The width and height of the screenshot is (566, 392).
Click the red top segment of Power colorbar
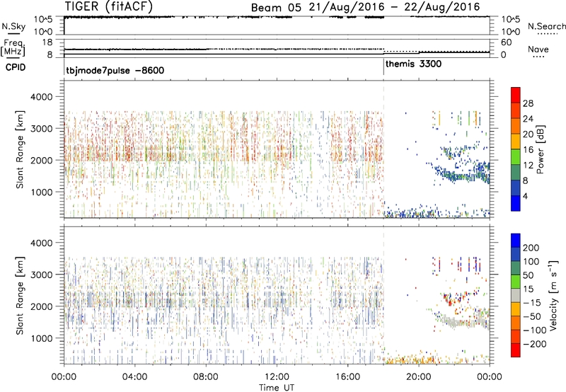tap(516, 96)
